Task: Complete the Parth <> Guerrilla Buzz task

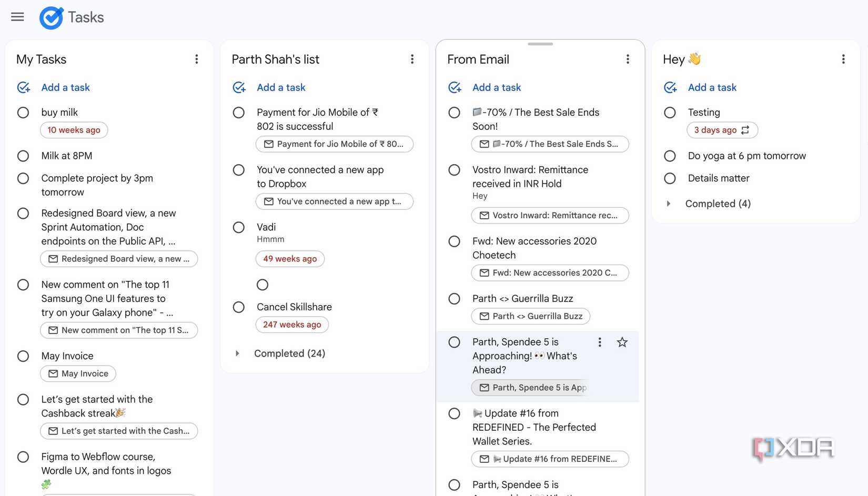Action: pos(455,299)
